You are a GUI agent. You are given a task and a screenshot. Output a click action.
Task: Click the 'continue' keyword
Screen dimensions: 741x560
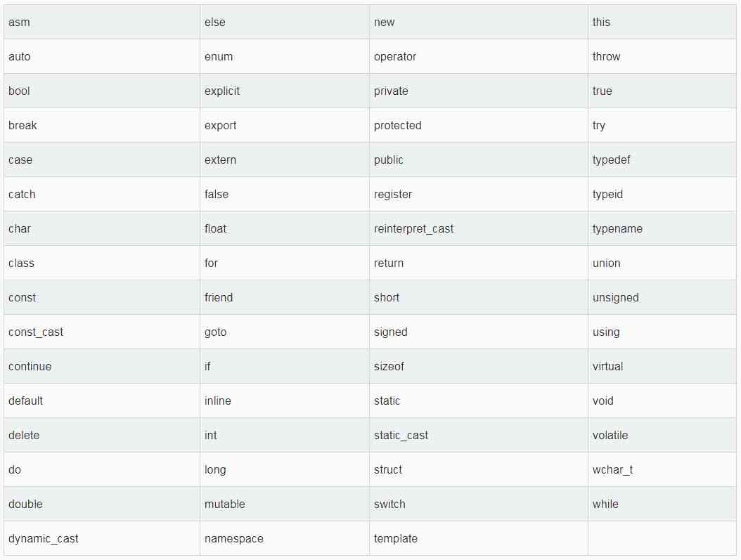[x=30, y=366]
